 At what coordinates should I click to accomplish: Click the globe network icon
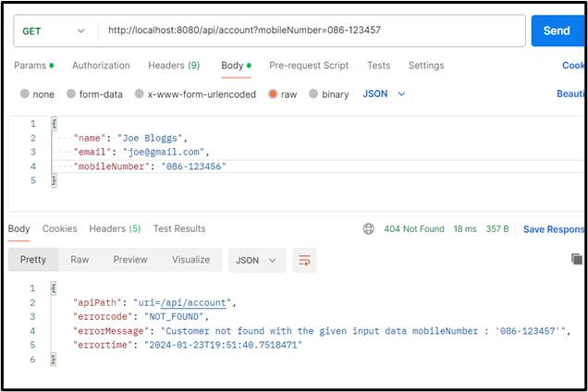[x=369, y=229]
